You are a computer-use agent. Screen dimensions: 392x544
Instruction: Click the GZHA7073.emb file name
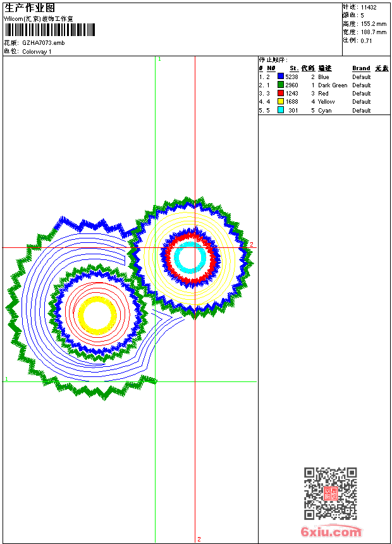tap(43, 42)
